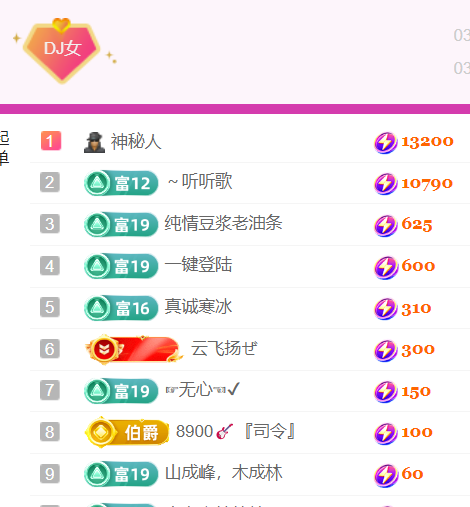Viewport: 470px width, 507px height.
Task: Click the lightning coin icon beside 625
Action: 386,226
